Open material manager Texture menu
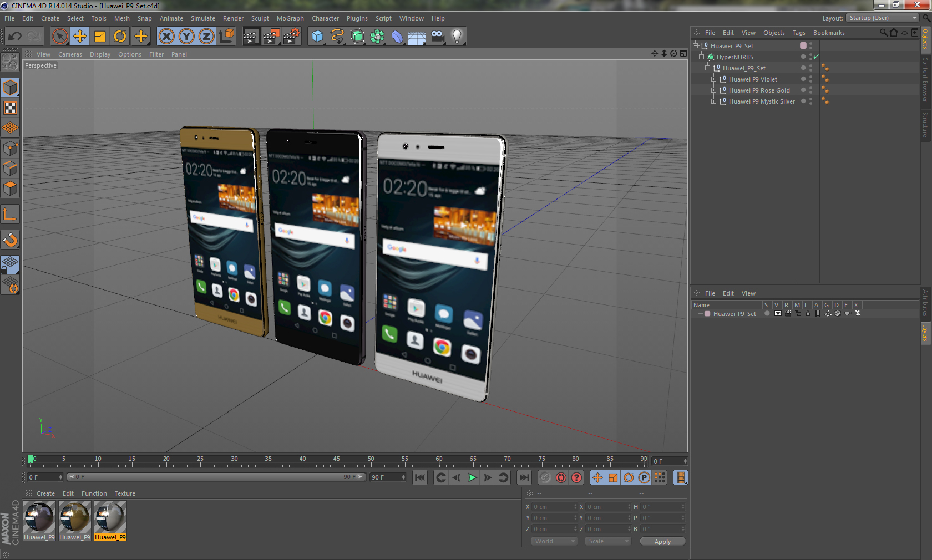932x560 pixels. tap(125, 493)
